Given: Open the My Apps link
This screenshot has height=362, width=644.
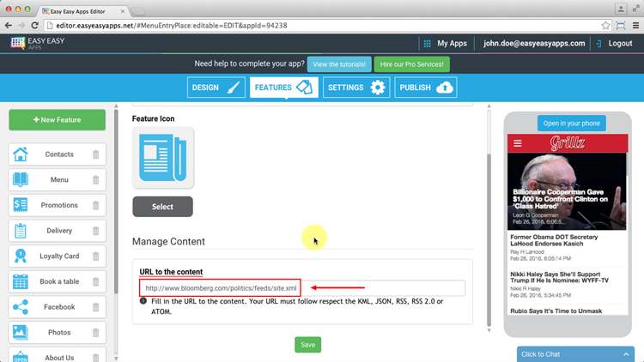Looking at the screenshot, I should click(452, 44).
